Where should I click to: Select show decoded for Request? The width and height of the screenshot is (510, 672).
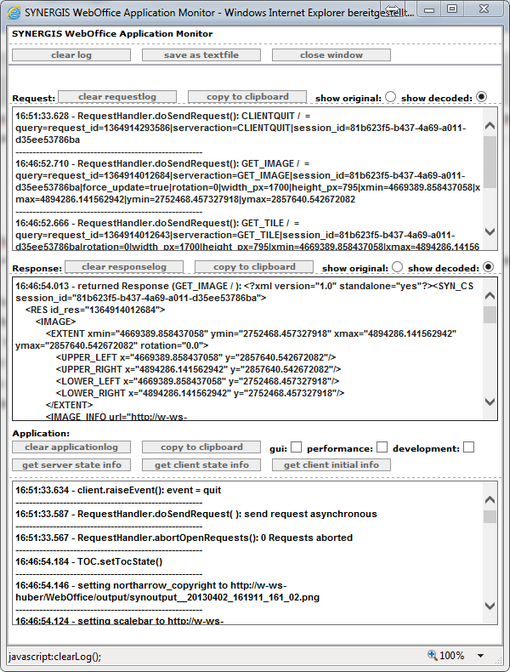coord(482,97)
